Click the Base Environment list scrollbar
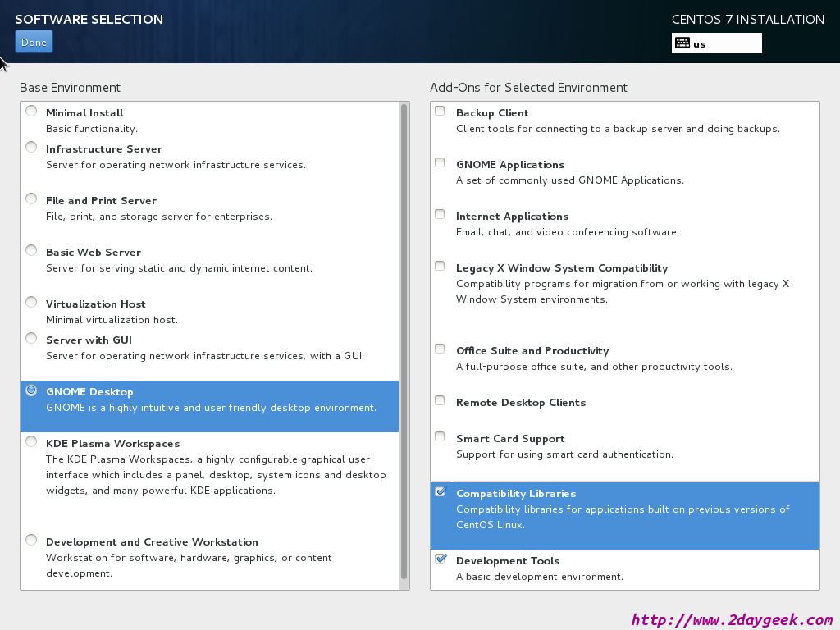This screenshot has width=840, height=630. coord(404,341)
